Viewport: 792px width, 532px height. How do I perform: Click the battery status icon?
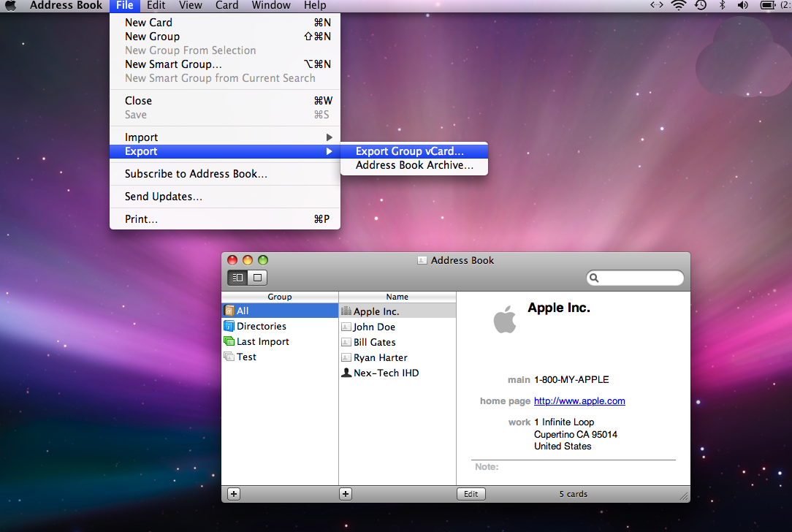[768, 6]
